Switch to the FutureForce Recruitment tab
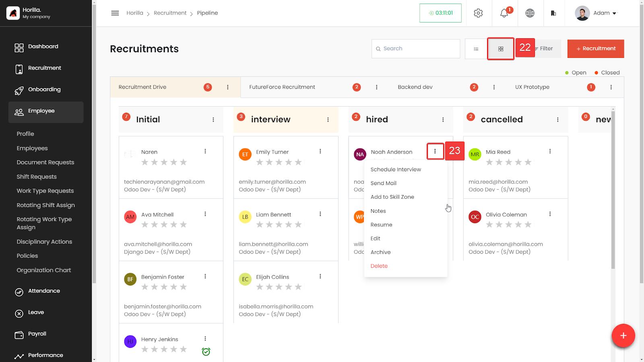644x362 pixels. tap(282, 87)
